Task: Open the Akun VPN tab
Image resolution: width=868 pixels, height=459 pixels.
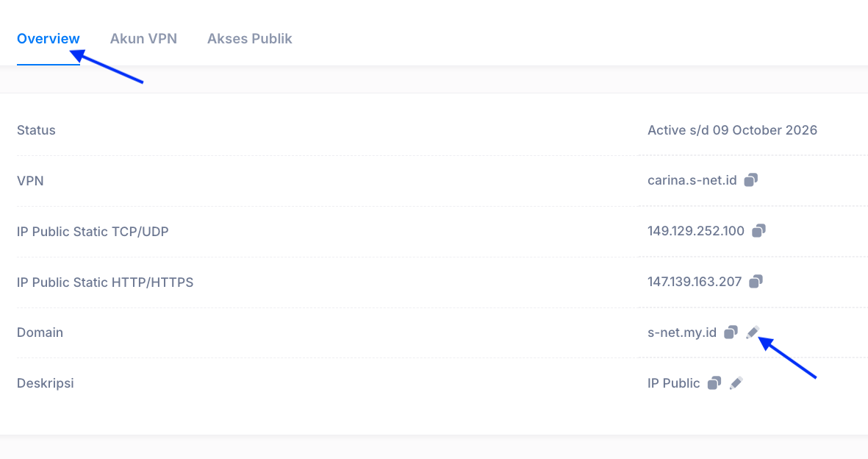Action: (x=143, y=39)
